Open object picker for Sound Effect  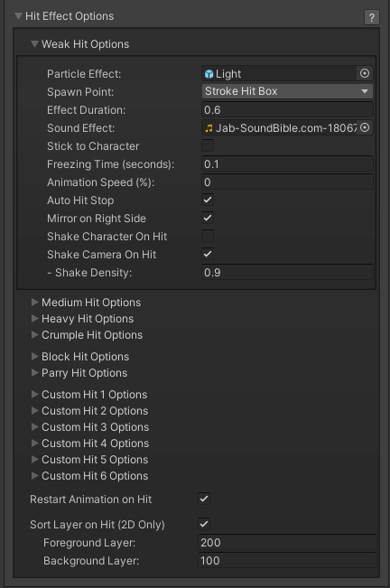point(365,128)
